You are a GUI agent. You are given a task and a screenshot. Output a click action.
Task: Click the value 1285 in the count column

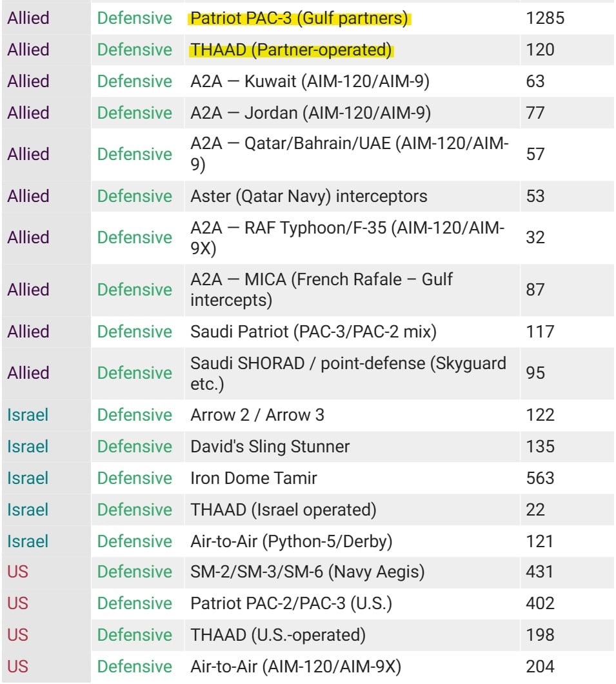545,19
